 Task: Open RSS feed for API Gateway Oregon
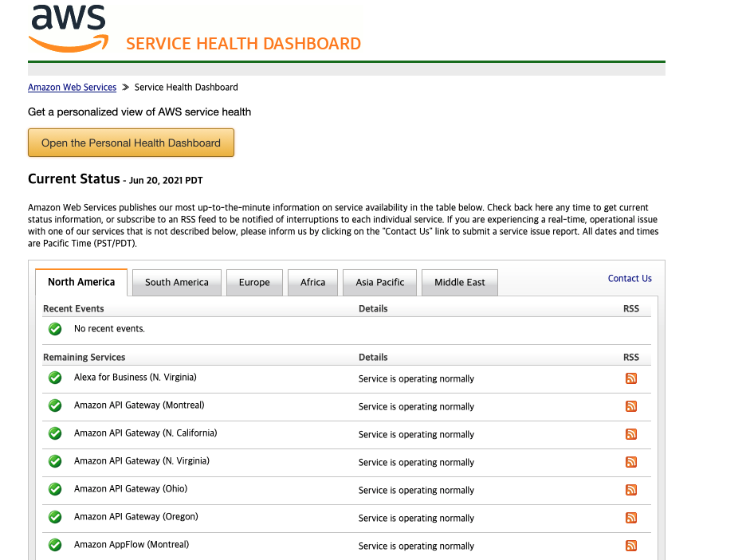pyautogui.click(x=631, y=518)
